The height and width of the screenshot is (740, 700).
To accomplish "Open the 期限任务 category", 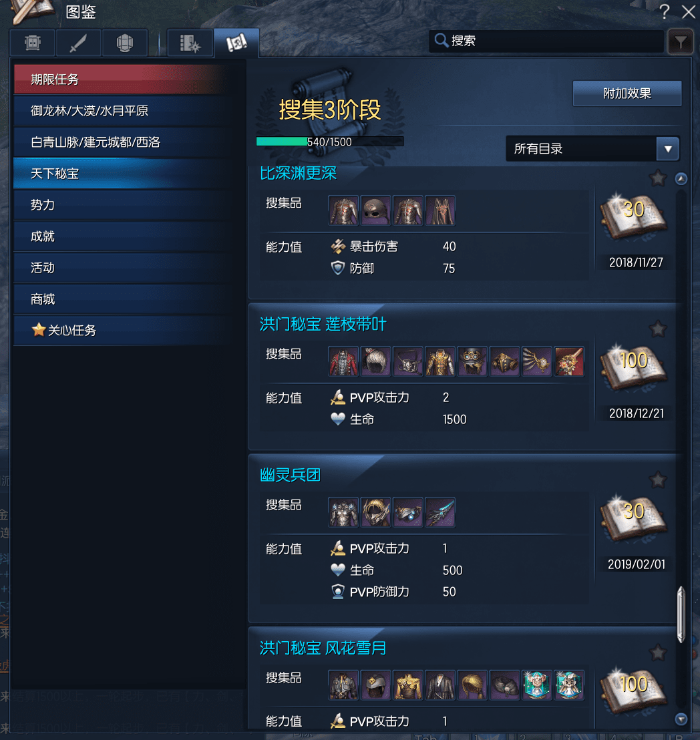I will (128, 79).
